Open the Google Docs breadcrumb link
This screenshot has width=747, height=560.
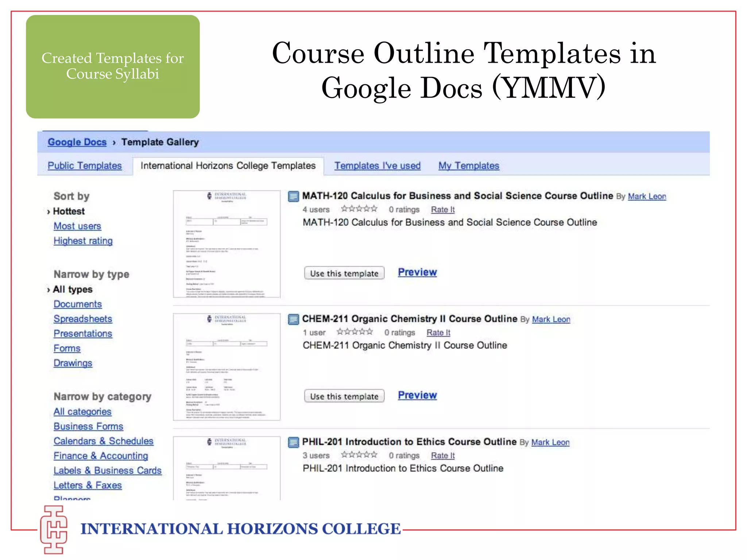77,142
